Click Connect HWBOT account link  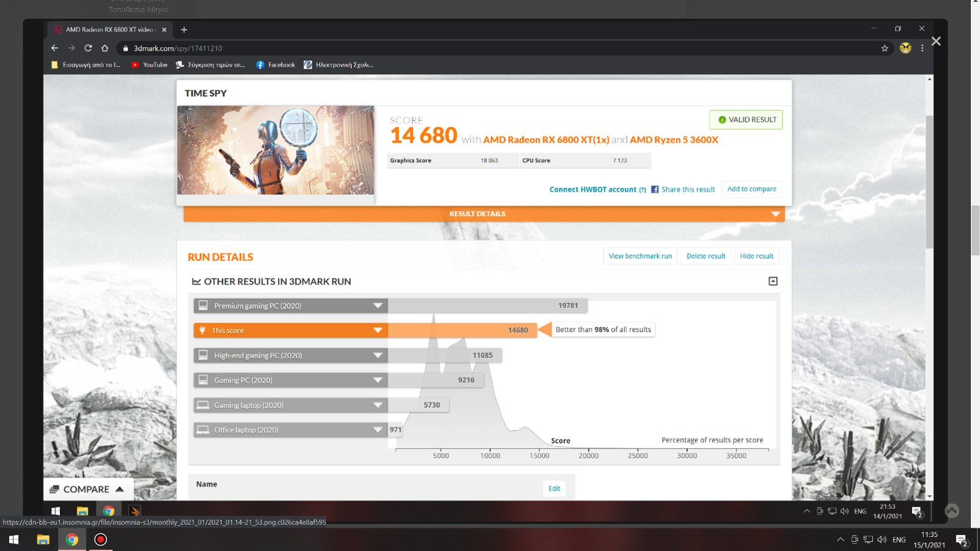[593, 190]
